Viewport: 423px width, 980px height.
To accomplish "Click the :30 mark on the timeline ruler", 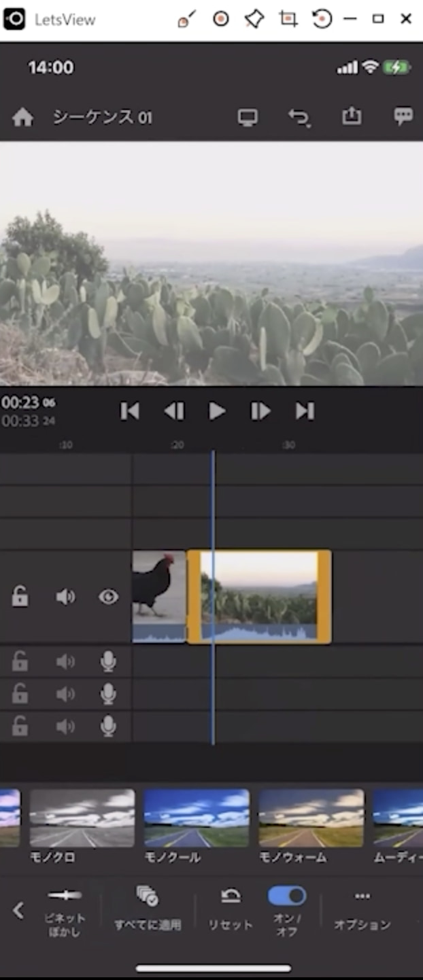I will tap(288, 445).
